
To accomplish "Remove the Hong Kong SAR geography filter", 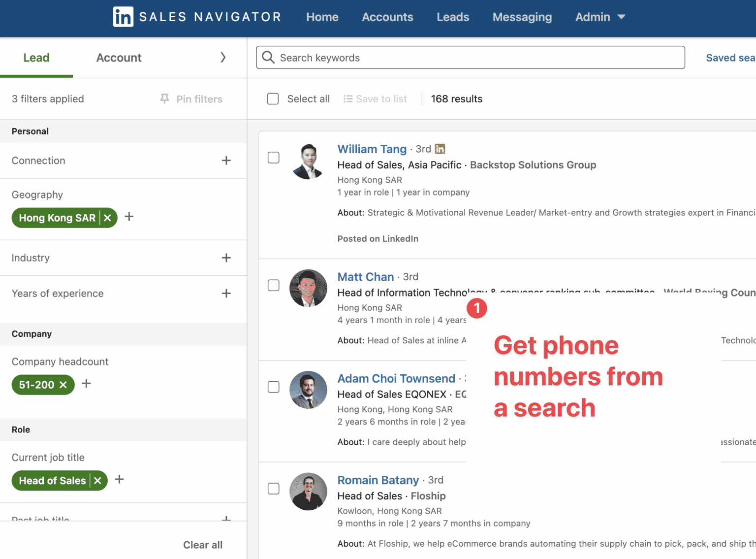I will 107,218.
